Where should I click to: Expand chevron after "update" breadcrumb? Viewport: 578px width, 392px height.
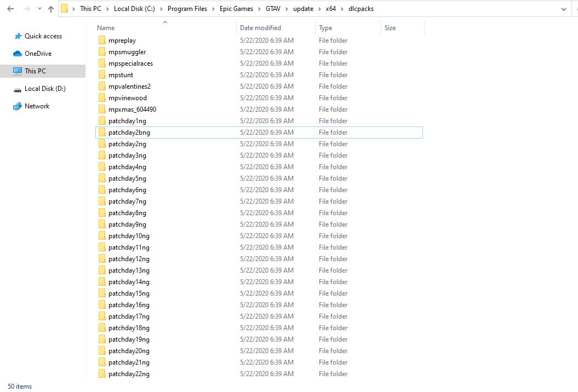[x=319, y=9]
